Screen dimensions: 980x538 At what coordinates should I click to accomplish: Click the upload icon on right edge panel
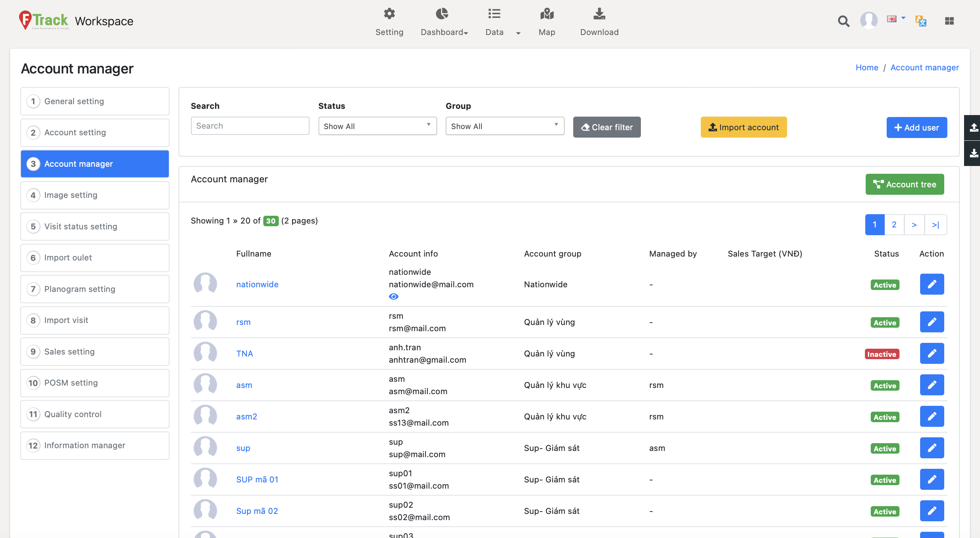973,128
